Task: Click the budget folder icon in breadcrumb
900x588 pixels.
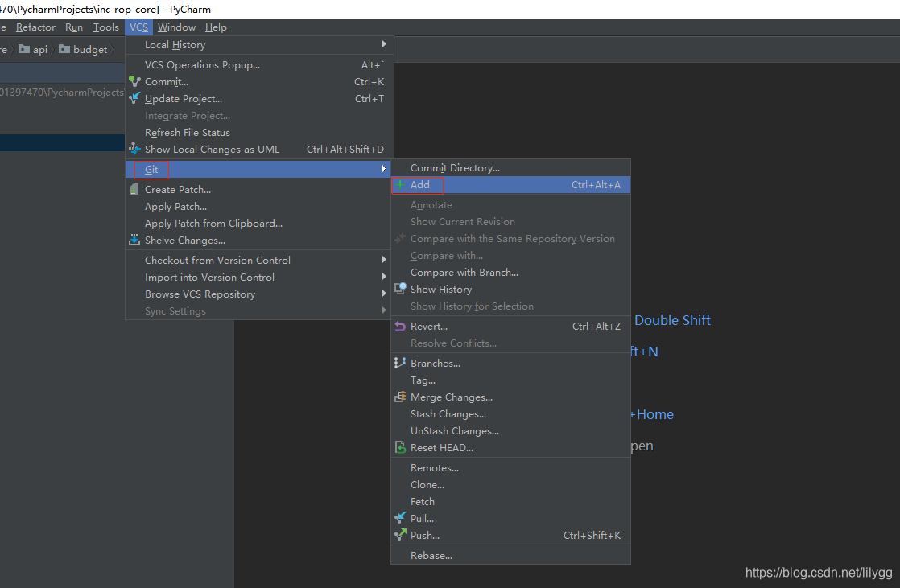Action: coord(64,49)
